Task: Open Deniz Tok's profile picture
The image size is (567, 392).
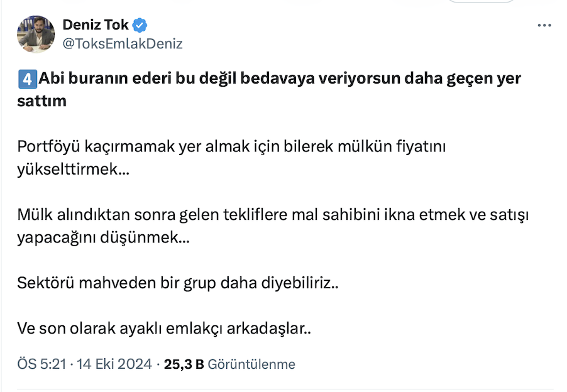Action: pos(36,35)
